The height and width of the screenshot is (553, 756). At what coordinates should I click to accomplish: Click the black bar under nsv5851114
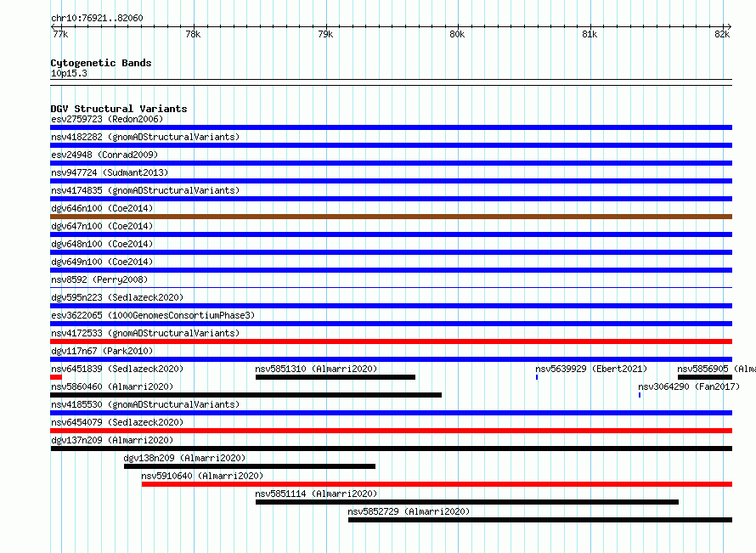pyautogui.click(x=467, y=502)
